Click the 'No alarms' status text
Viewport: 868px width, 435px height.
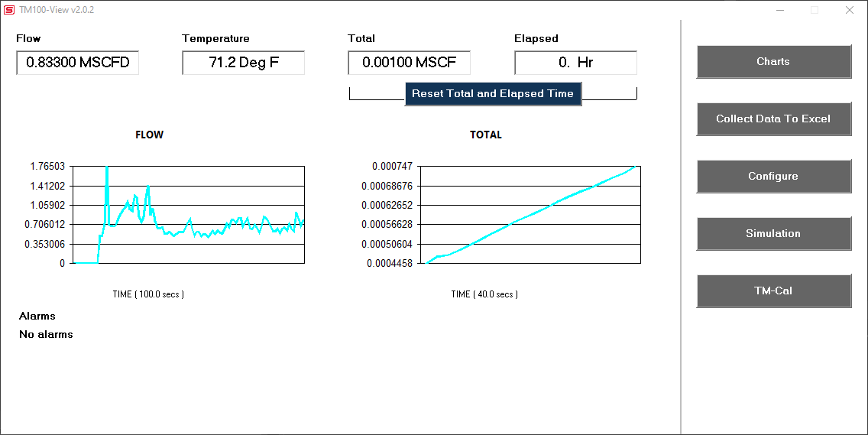[46, 334]
